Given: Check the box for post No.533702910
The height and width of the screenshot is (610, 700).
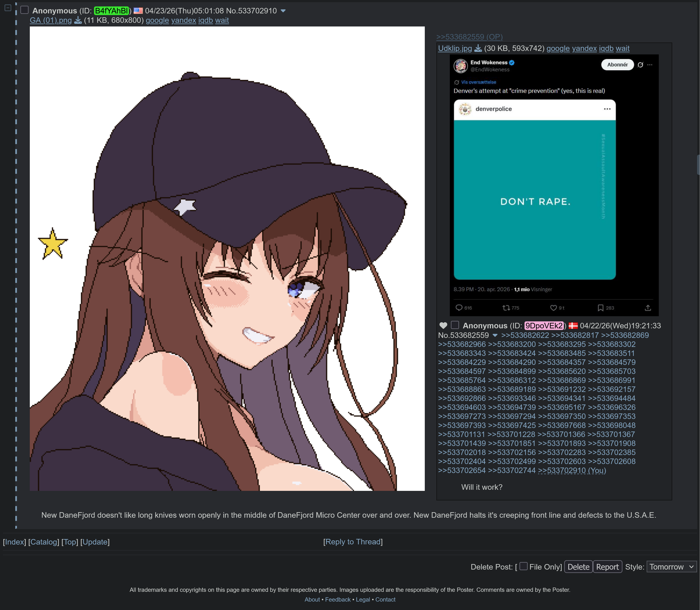Looking at the screenshot, I should click(x=24, y=10).
